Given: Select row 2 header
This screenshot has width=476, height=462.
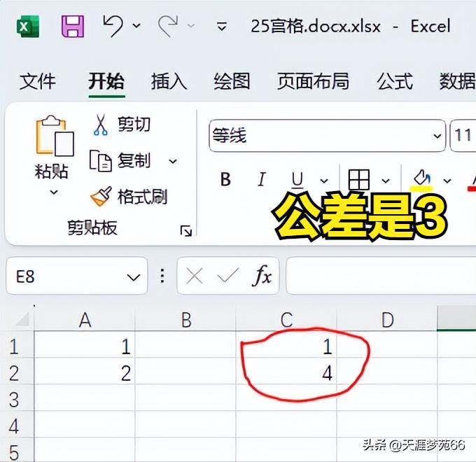Looking at the screenshot, I should click(17, 372).
